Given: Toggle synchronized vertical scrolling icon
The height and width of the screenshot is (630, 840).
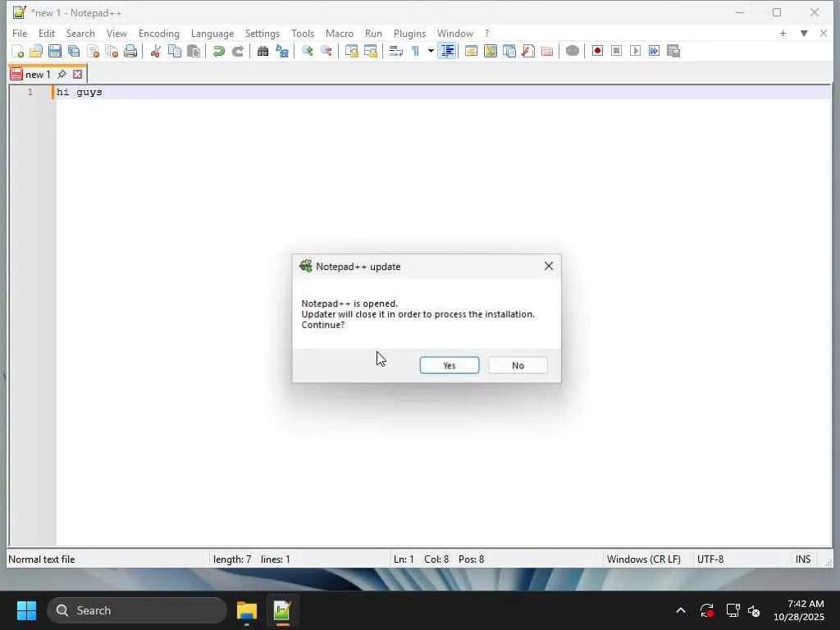Looking at the screenshot, I should click(x=351, y=51).
